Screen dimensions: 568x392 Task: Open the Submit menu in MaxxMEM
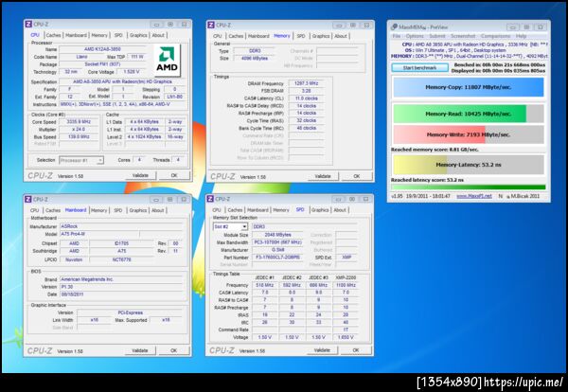pyautogui.click(x=437, y=36)
